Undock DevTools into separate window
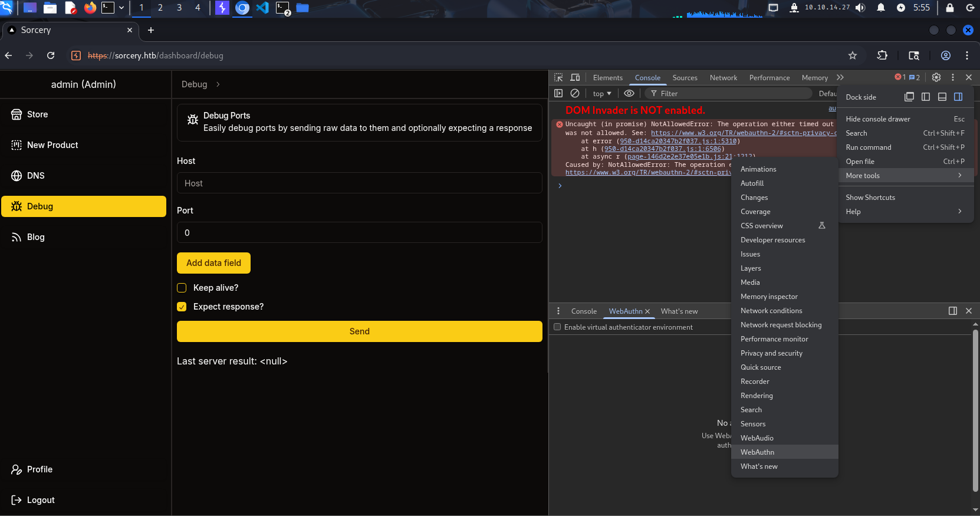 909,97
